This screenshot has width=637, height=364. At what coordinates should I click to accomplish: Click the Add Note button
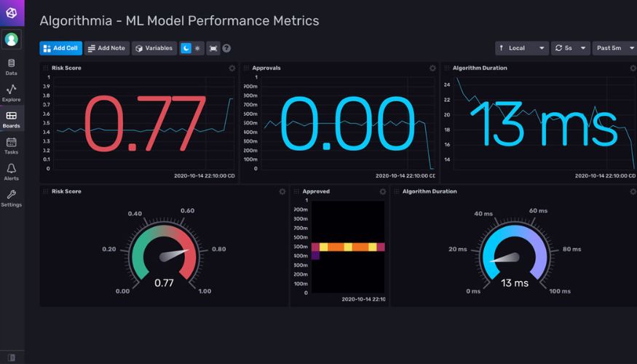click(107, 48)
